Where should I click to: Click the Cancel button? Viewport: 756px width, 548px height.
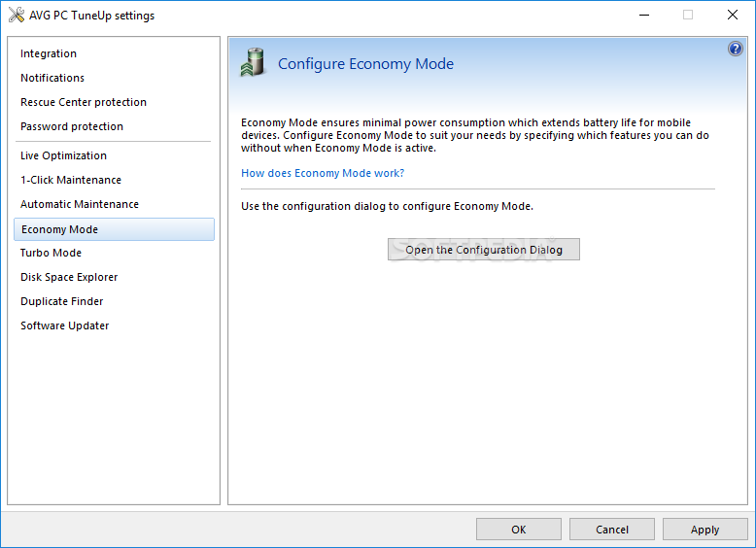pyautogui.click(x=612, y=530)
